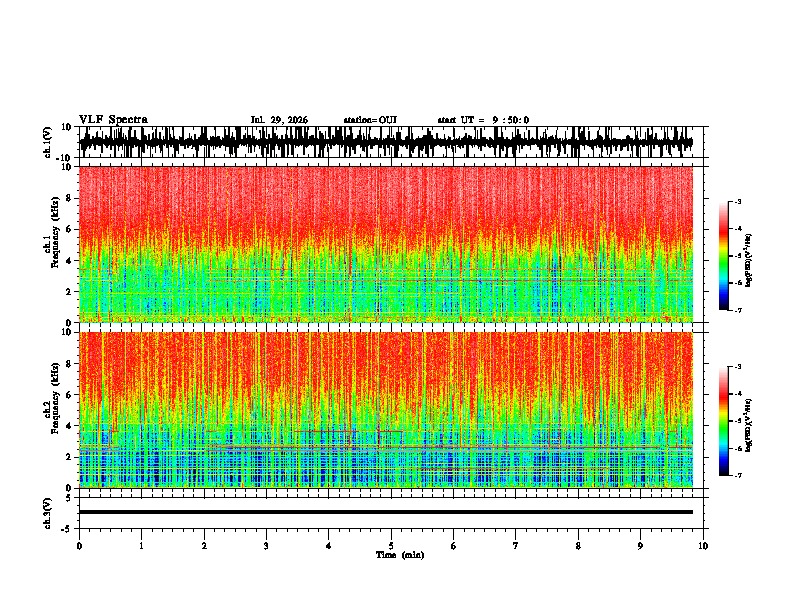Click the time axis tick label "9"
This screenshot has width=792, height=612.
(x=640, y=546)
